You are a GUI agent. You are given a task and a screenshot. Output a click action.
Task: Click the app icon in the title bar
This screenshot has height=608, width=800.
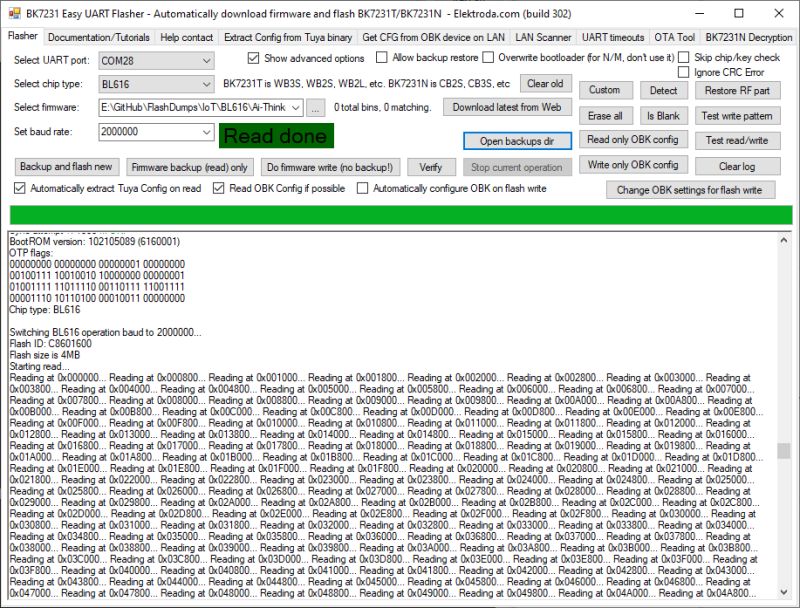pyautogui.click(x=15, y=14)
